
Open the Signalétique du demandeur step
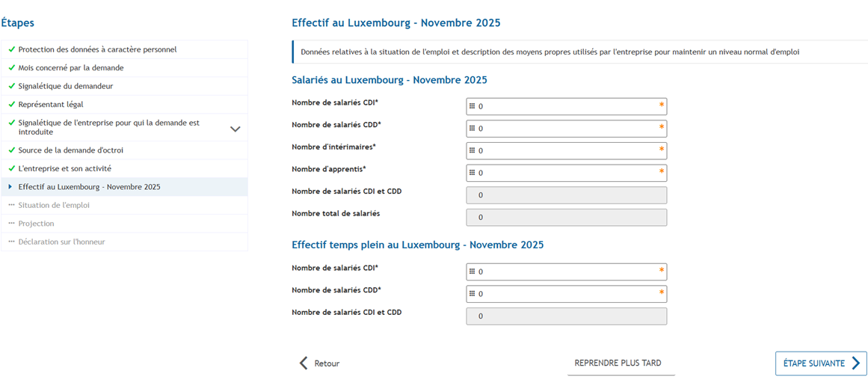click(66, 86)
